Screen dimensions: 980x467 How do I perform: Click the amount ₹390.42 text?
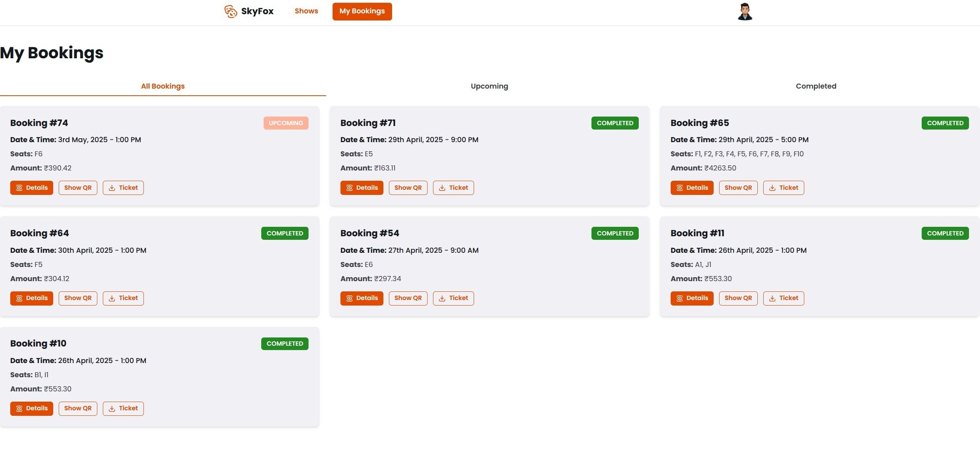[x=58, y=168]
